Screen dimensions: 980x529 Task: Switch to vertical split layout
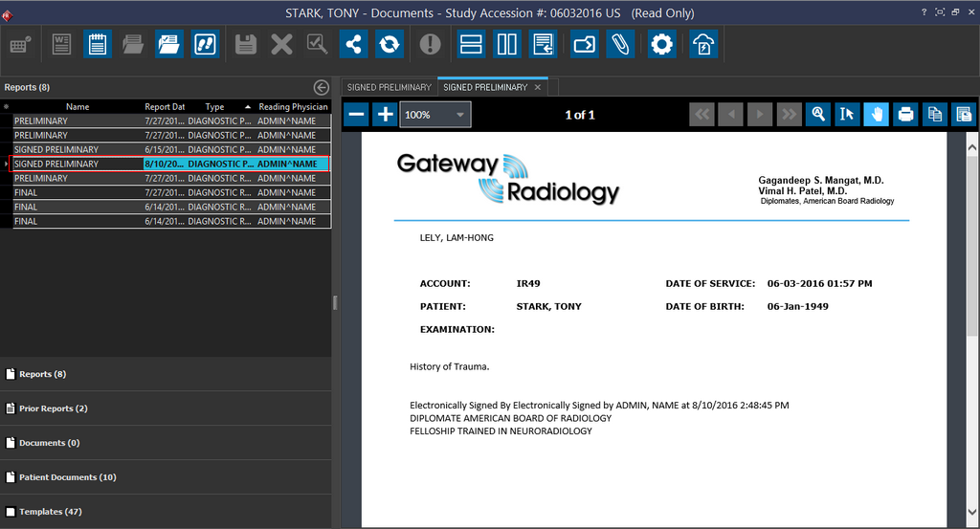(x=507, y=44)
